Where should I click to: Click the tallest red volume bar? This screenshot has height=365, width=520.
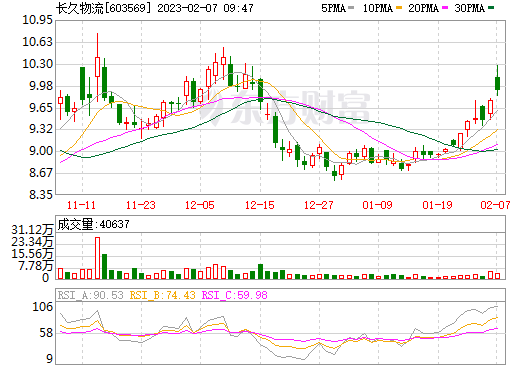(97, 258)
